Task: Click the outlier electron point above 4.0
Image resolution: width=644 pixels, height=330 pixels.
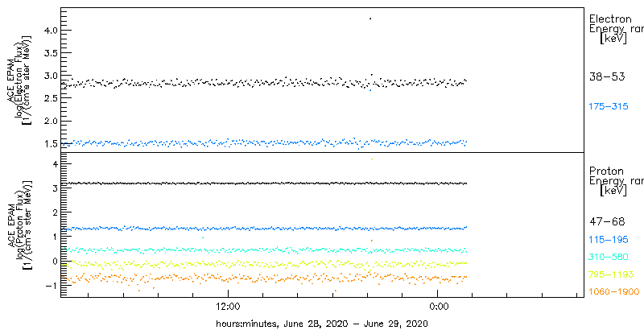Action: [x=370, y=19]
